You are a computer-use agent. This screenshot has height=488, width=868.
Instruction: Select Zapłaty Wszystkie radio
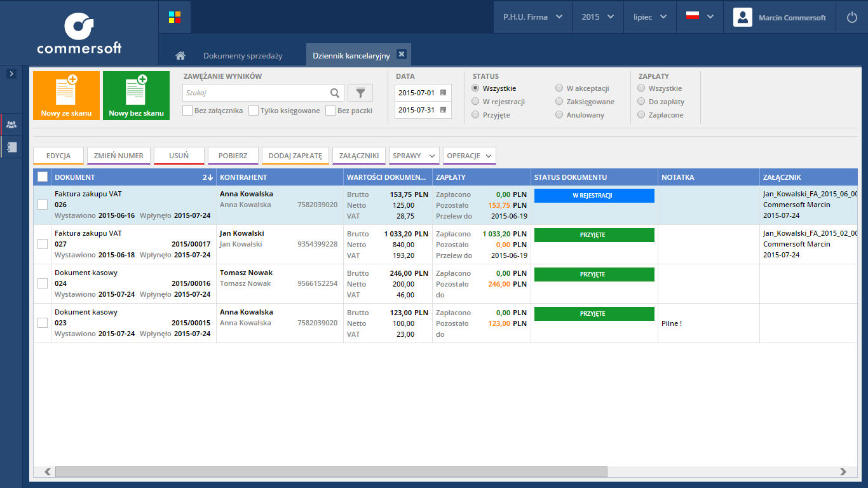pos(641,88)
